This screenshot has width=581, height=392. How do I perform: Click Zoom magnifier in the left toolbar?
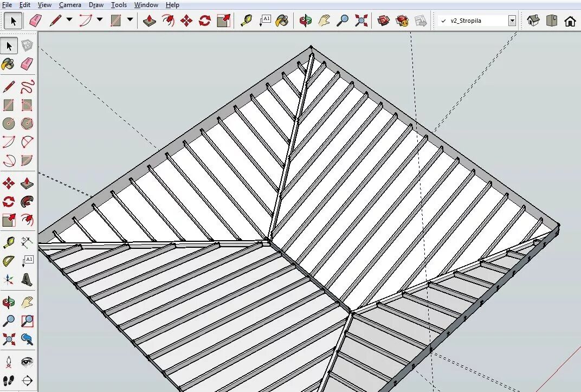tap(9, 321)
